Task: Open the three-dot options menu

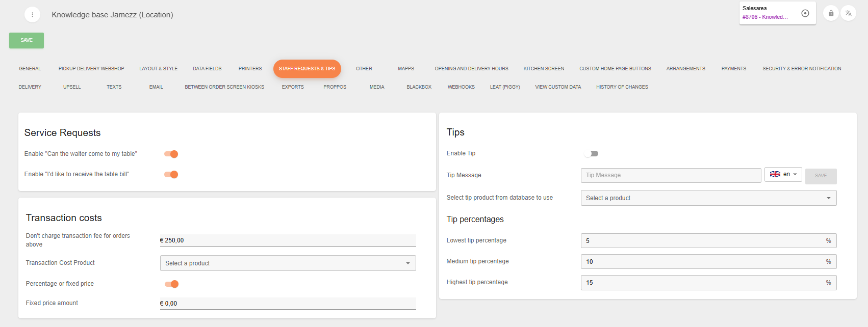Action: tap(32, 15)
